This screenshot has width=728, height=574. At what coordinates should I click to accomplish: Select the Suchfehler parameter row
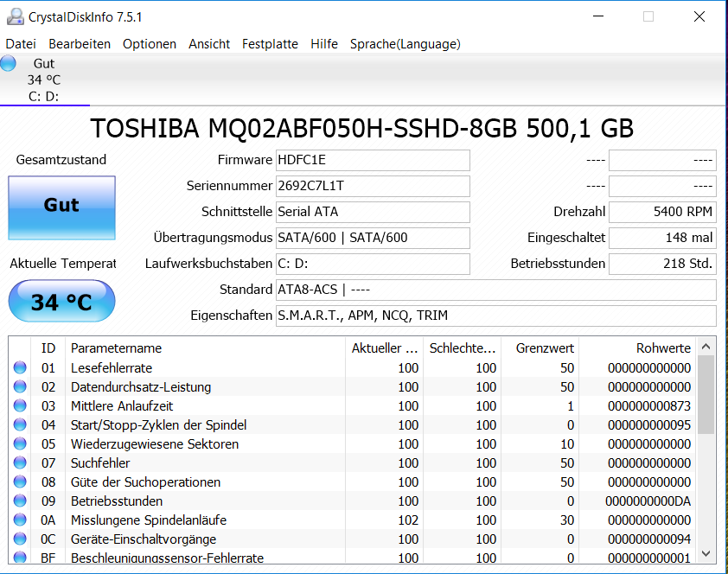tap(352, 463)
